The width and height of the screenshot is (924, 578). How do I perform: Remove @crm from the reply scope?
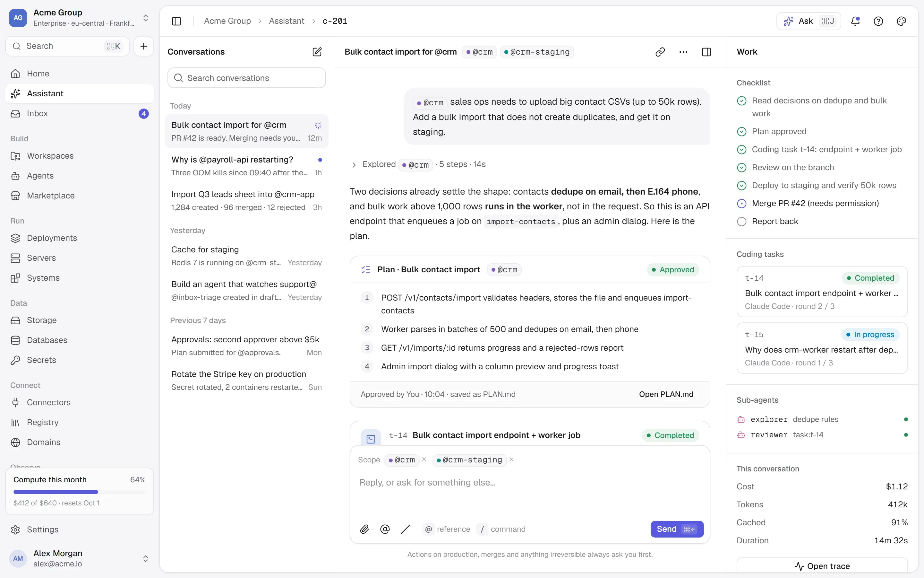click(424, 460)
